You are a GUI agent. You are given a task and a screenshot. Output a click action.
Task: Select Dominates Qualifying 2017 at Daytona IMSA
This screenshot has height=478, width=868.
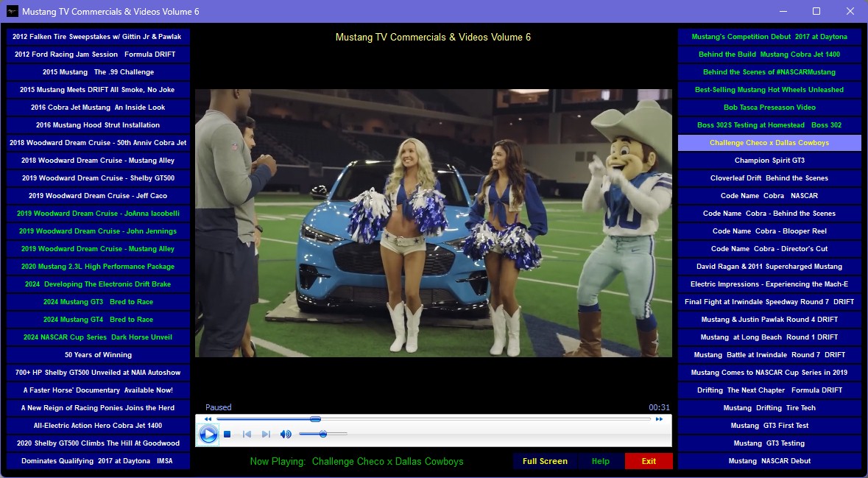[98, 461]
